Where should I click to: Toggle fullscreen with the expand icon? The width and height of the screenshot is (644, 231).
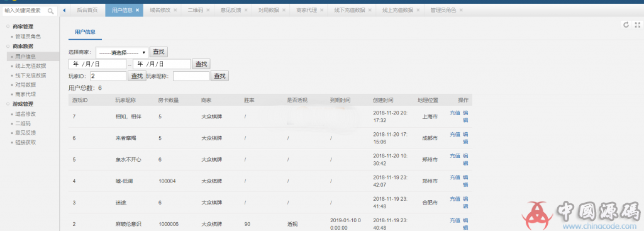(638, 25)
